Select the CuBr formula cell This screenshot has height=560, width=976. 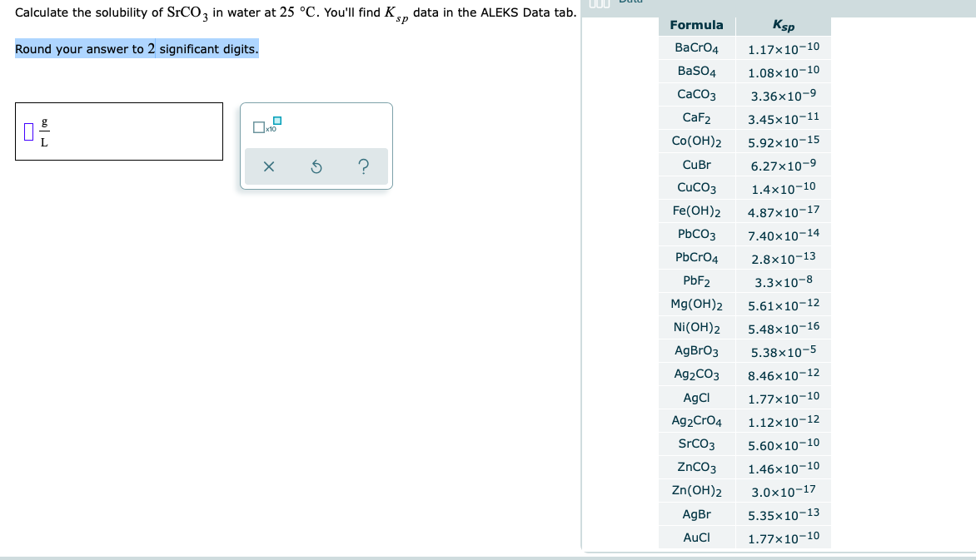pos(696,165)
